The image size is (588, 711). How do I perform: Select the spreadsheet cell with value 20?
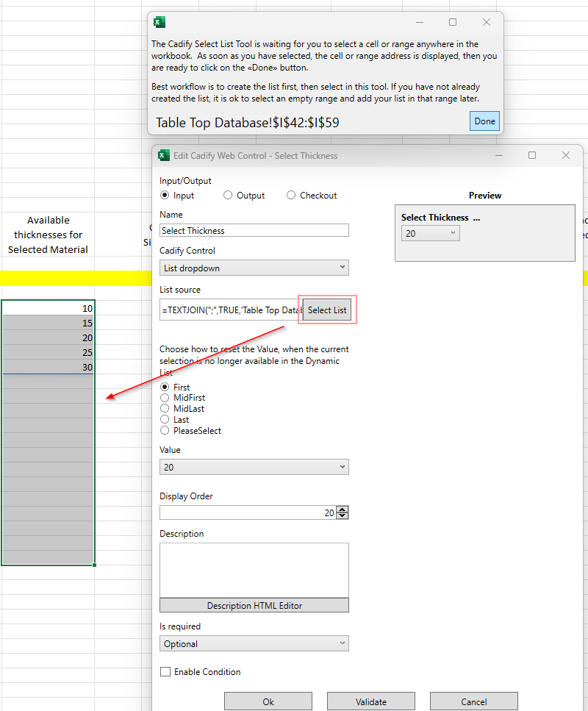[48, 337]
